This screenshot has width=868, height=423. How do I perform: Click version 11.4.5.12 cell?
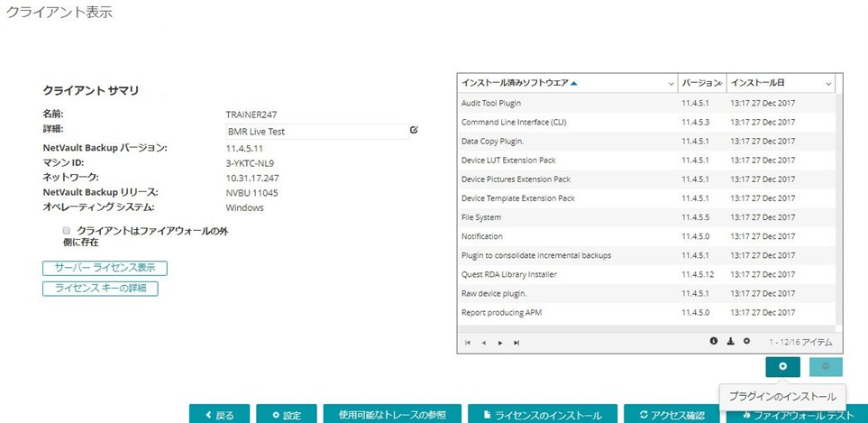coord(698,274)
